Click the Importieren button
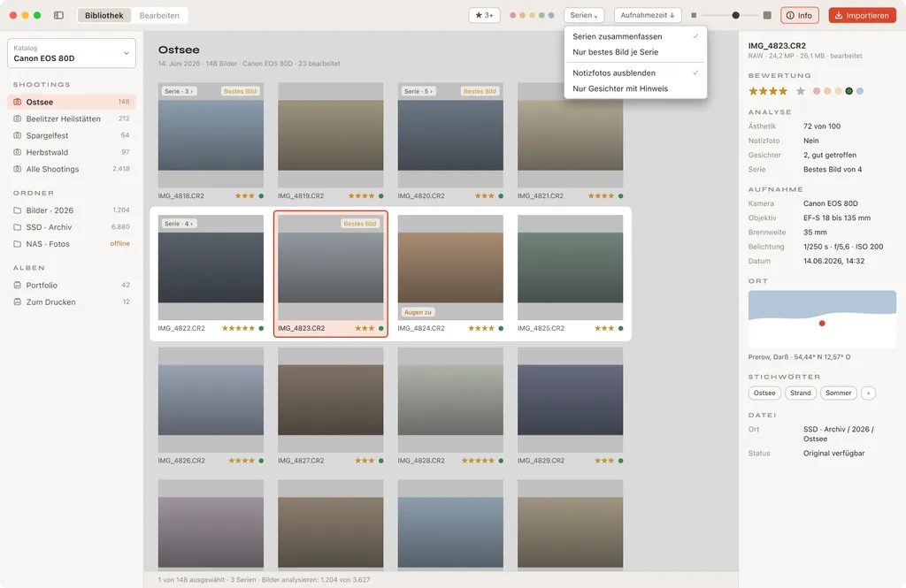 tap(862, 15)
